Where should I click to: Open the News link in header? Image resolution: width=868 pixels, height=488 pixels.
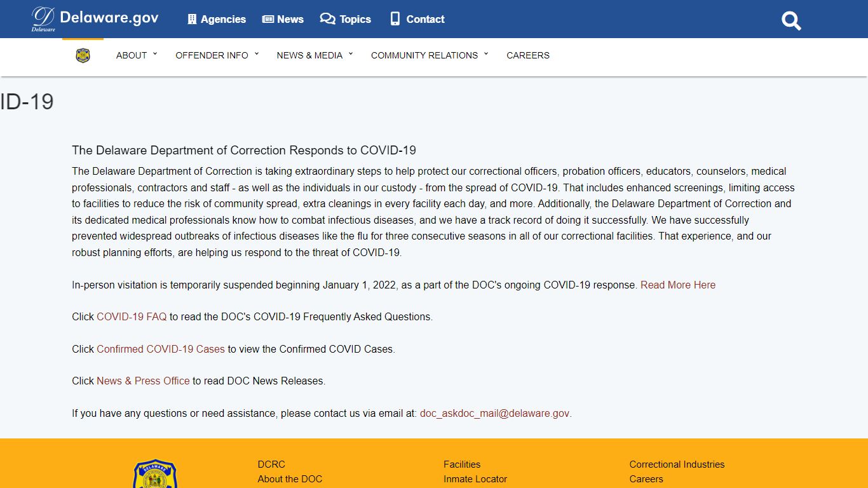click(290, 19)
